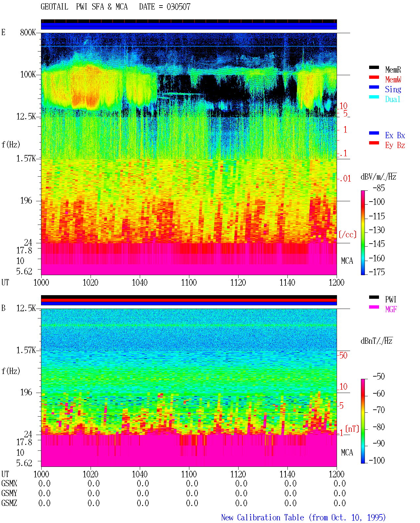Click the MemR legend label
Viewport: 420px width, 523px height.
[x=393, y=70]
